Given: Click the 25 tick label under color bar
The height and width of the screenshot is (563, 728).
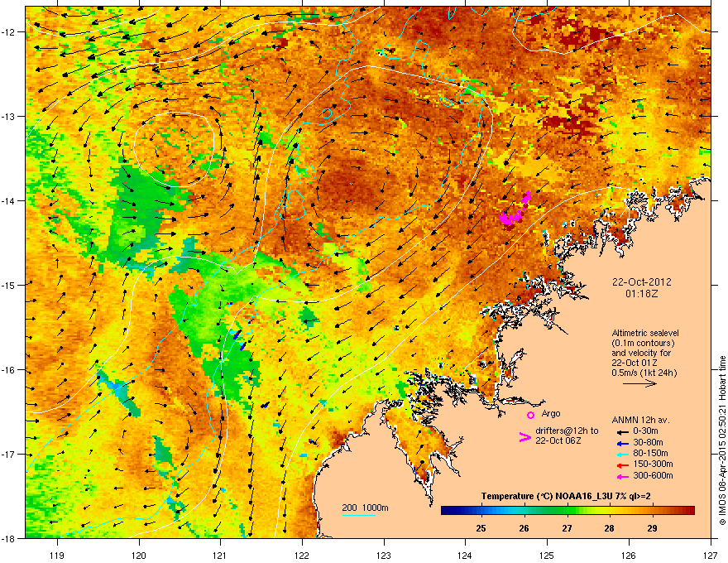Looking at the screenshot, I should [481, 528].
